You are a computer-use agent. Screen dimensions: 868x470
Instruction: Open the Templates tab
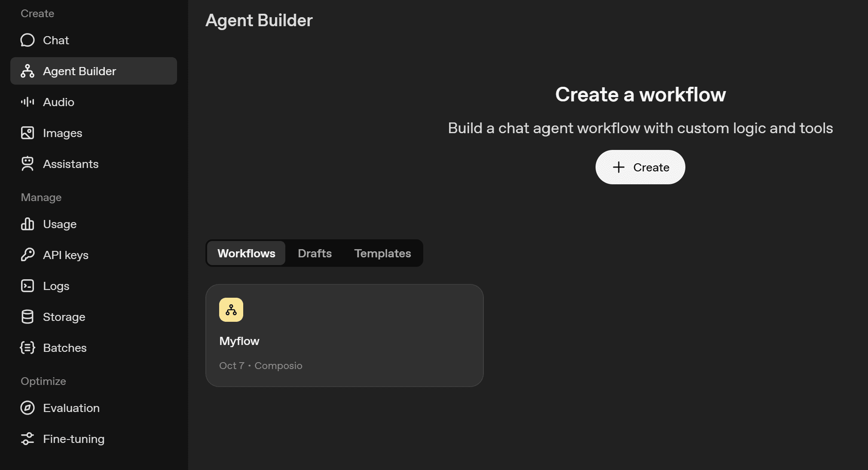pyautogui.click(x=382, y=253)
